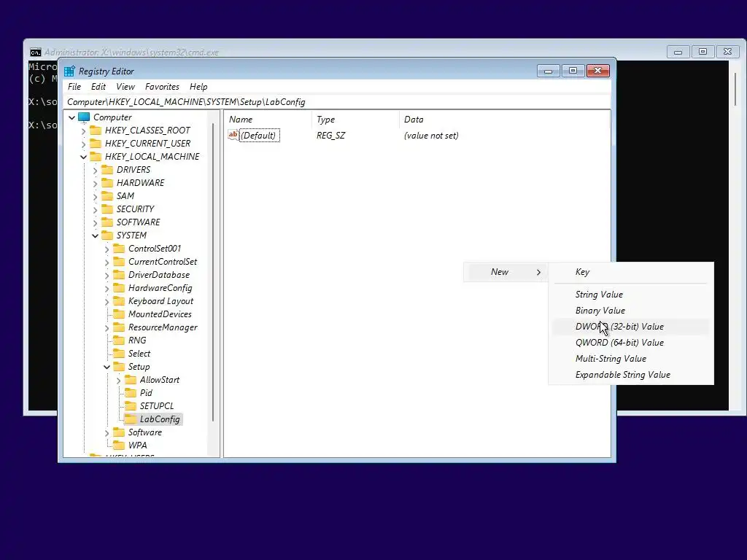Click the registry path address bar
This screenshot has height=560, width=747.
[337, 102]
